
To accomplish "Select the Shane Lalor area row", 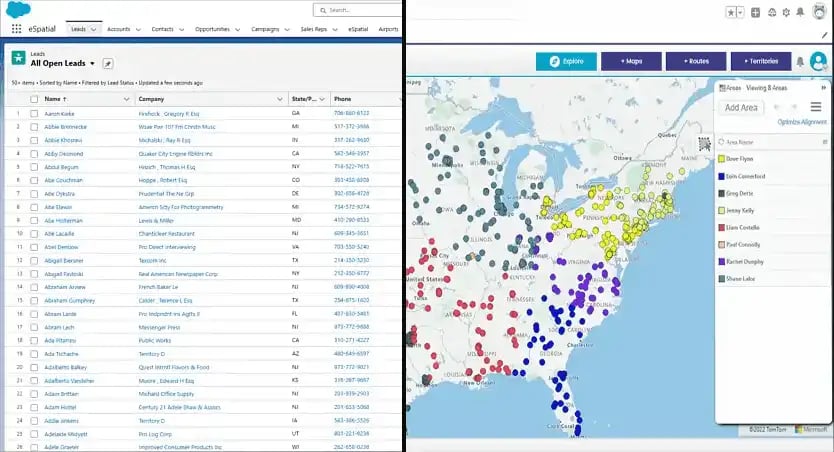I will [x=772, y=279].
